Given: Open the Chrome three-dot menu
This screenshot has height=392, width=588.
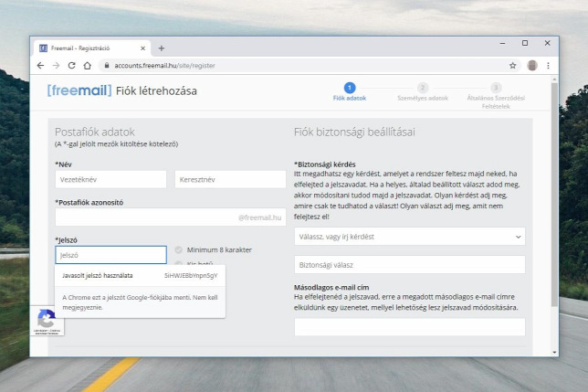Looking at the screenshot, I should 548,66.
